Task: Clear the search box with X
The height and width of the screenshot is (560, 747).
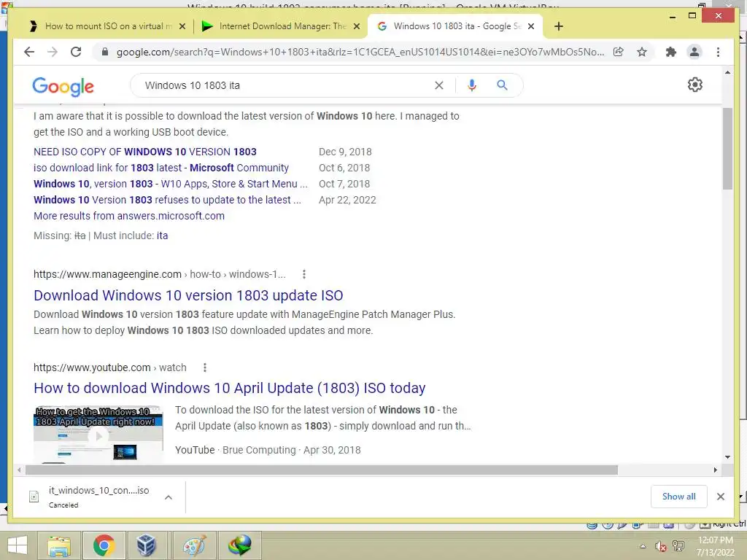Action: (x=438, y=85)
